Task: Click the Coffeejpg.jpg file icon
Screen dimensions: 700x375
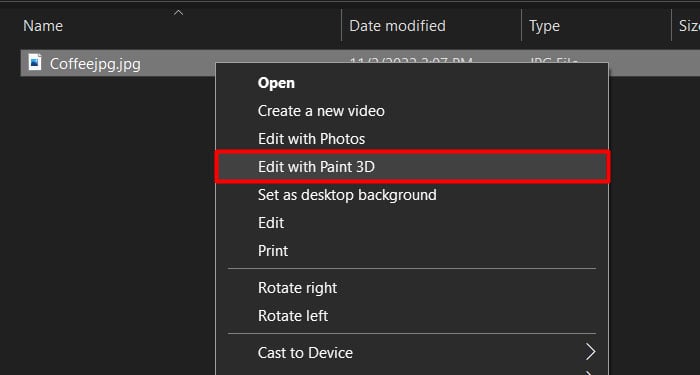Action: [35, 62]
